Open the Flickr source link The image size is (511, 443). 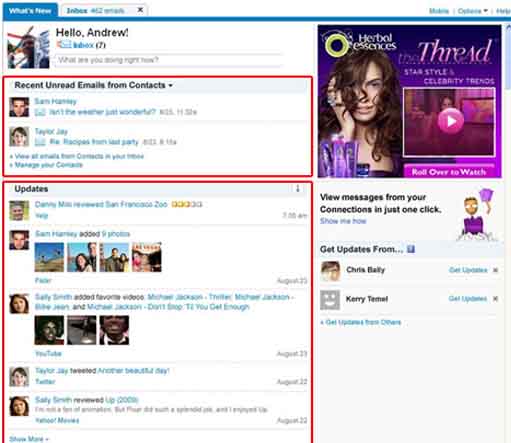click(x=43, y=280)
